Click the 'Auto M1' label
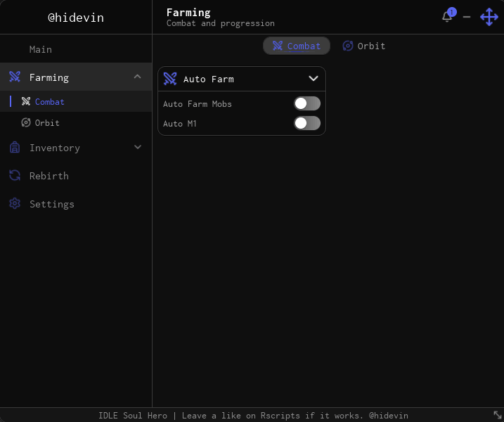The height and width of the screenshot is (422, 504). click(180, 124)
